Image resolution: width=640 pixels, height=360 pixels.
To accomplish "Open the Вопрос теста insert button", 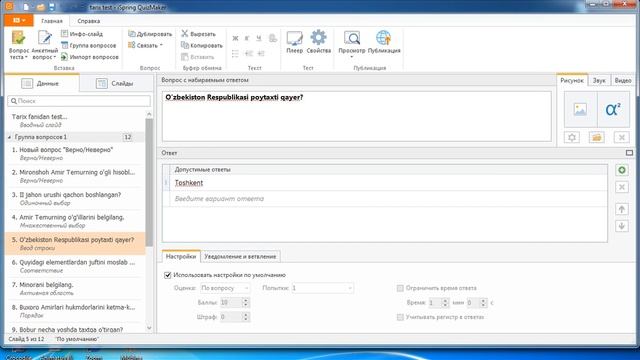I will click(x=18, y=45).
